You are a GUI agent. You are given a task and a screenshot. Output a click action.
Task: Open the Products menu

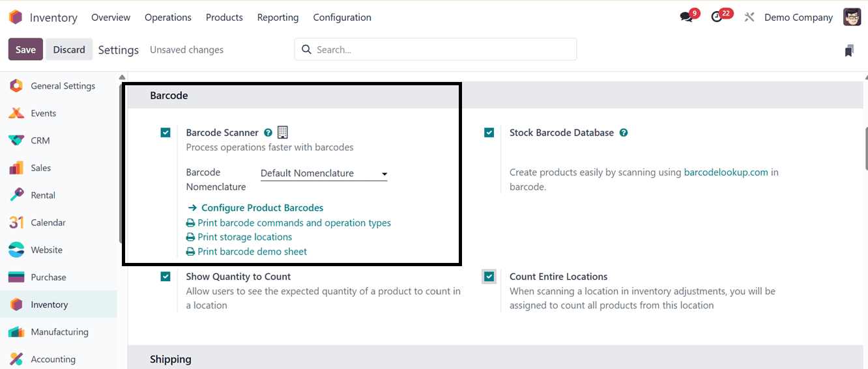224,18
